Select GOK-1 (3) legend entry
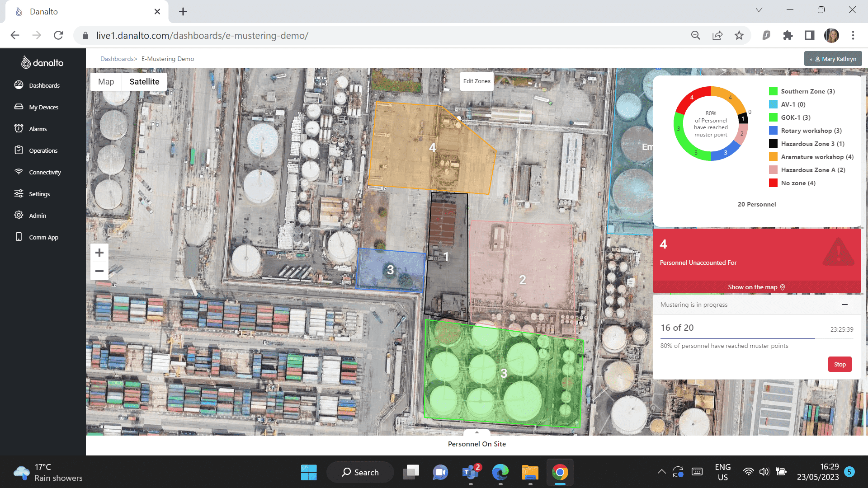Image resolution: width=868 pixels, height=488 pixels. point(790,117)
